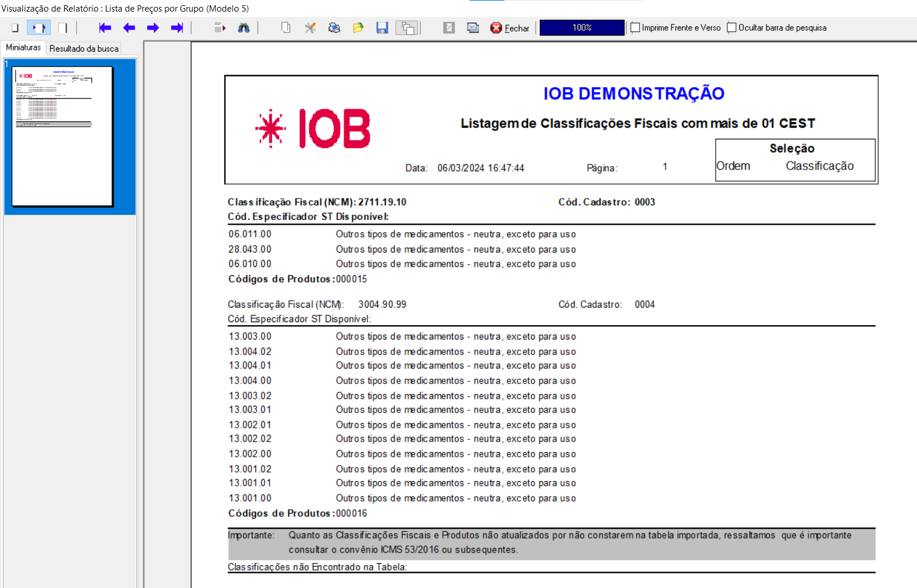Image resolution: width=917 pixels, height=588 pixels.
Task: Select the fit page width view button
Action: [39, 28]
